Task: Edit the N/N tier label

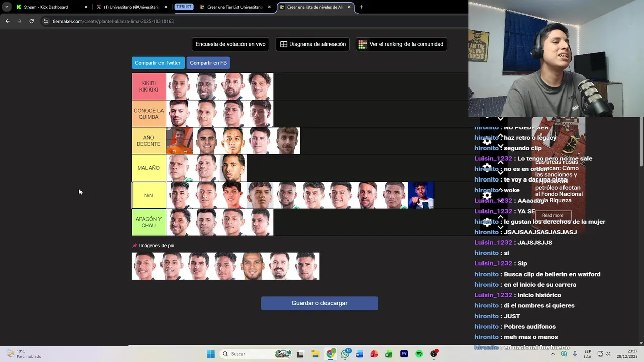Action: click(149, 195)
